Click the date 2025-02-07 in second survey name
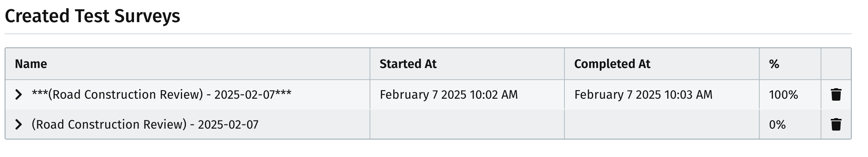This screenshot has width=868, height=157. (x=228, y=124)
